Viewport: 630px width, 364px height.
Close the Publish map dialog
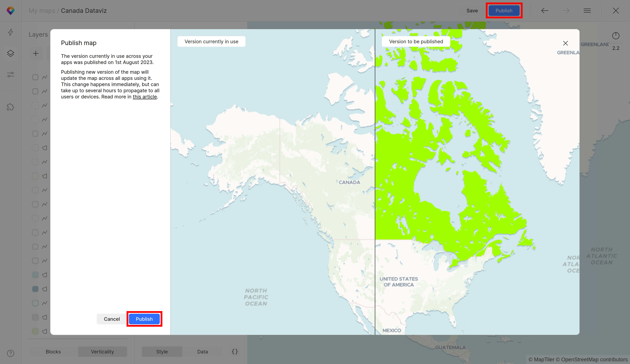[x=565, y=43]
